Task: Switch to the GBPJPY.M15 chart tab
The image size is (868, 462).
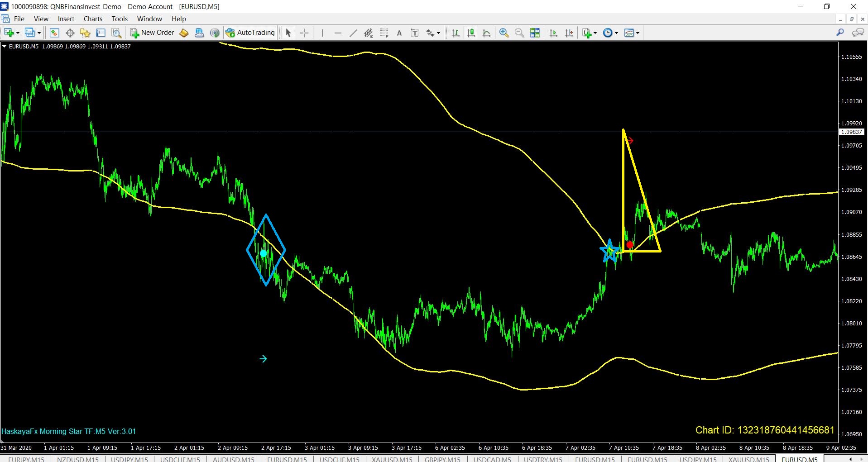Action: pos(442,459)
